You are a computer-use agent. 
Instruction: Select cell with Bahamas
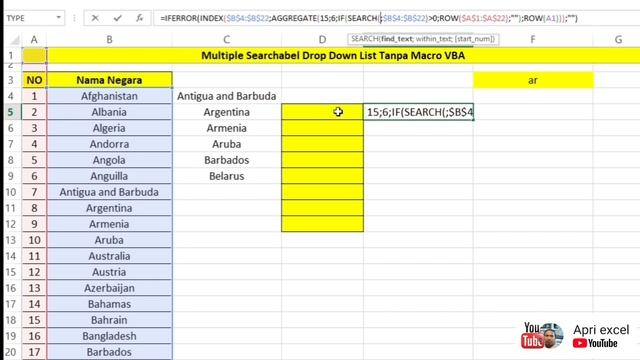[x=109, y=304]
